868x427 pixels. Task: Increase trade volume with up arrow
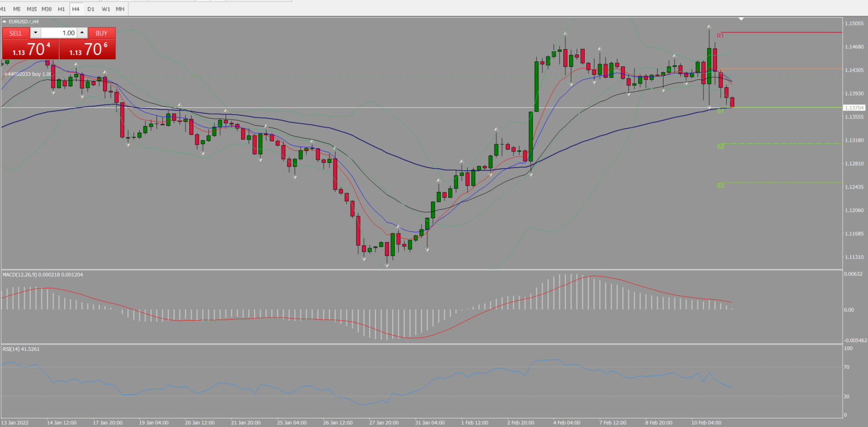(x=82, y=33)
